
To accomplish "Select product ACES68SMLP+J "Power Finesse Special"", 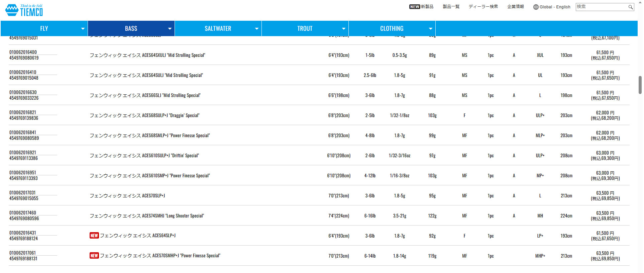I will (x=150, y=135).
